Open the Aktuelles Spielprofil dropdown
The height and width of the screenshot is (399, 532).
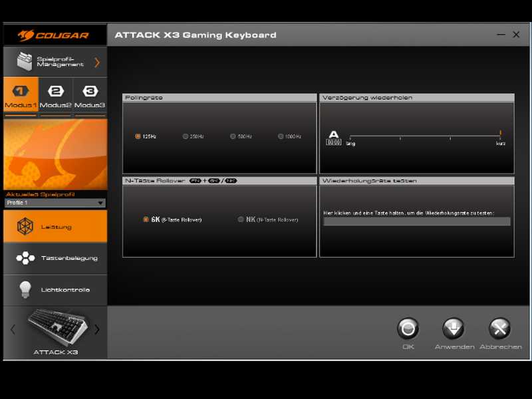click(x=55, y=203)
